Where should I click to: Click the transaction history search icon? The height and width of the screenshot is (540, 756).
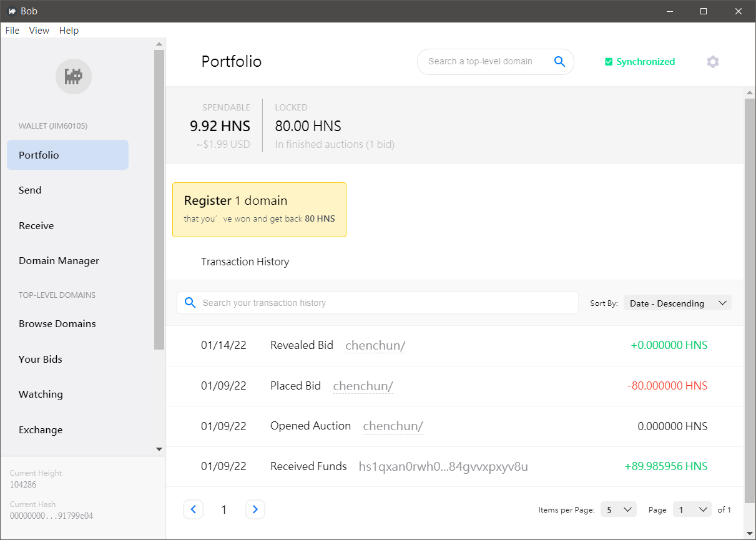(x=190, y=303)
